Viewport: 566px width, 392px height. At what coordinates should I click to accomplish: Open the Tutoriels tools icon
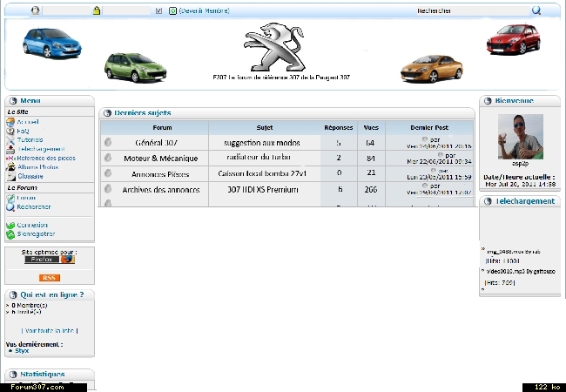pos(10,140)
